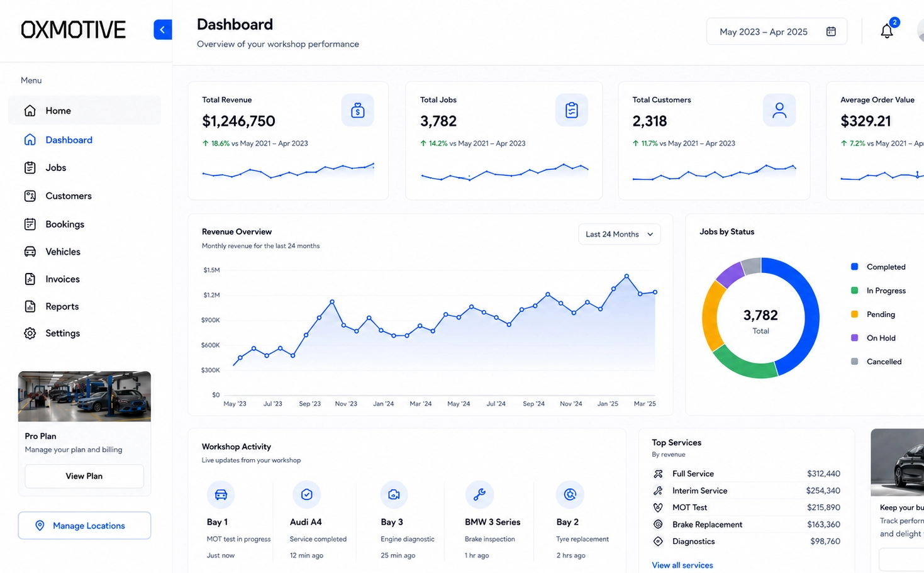The image size is (924, 573).
Task: Open the Last 24 Months dropdown
Action: pyautogui.click(x=620, y=234)
